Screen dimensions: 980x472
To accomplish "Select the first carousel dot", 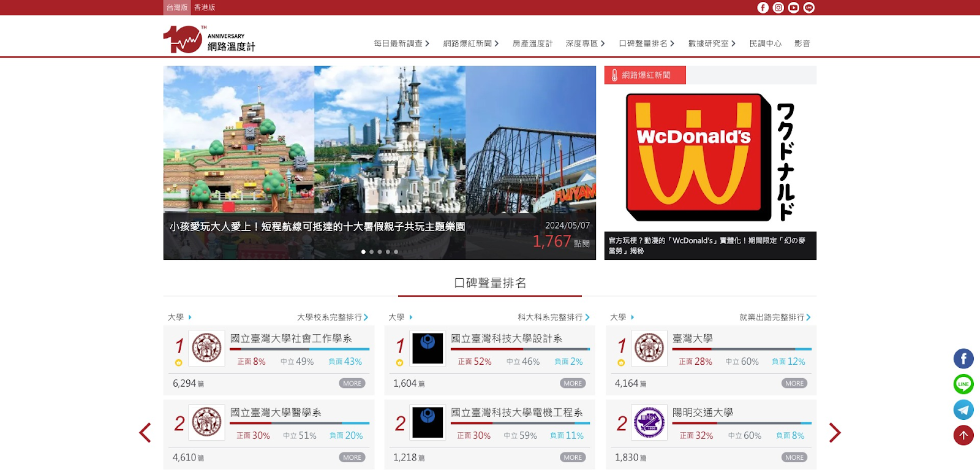I will [364, 252].
